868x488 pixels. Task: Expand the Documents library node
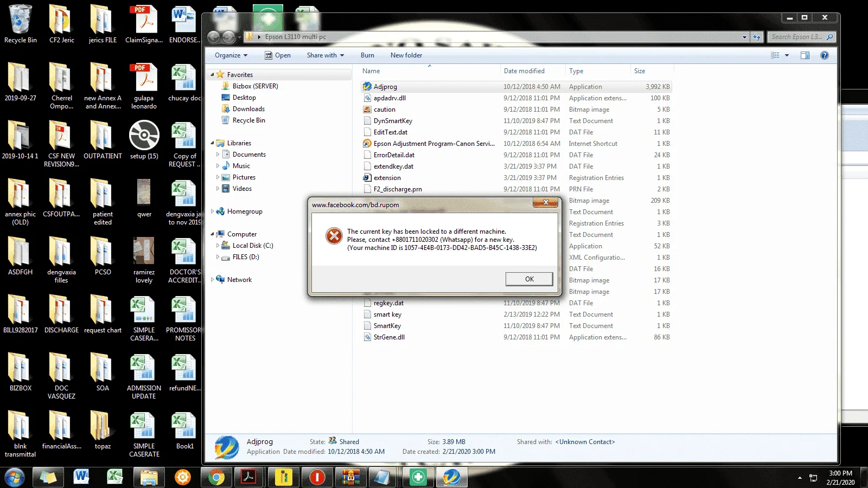tap(218, 155)
